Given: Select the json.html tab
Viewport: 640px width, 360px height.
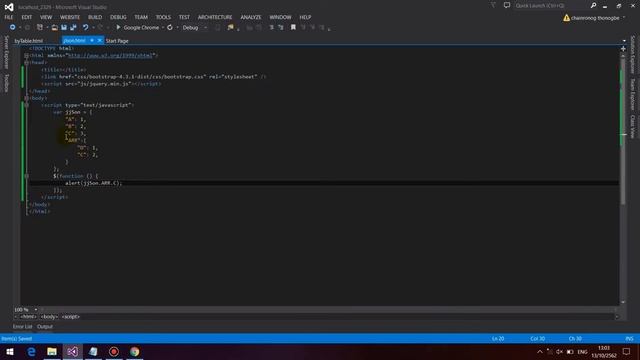Looking at the screenshot, I should coord(74,40).
